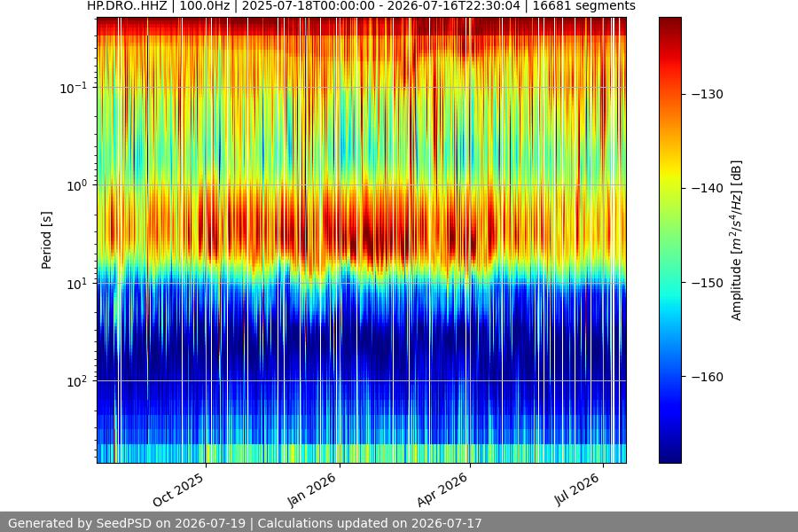Click inside the spectrogram heatmap
The height and width of the screenshot is (532, 798).
tap(362, 240)
